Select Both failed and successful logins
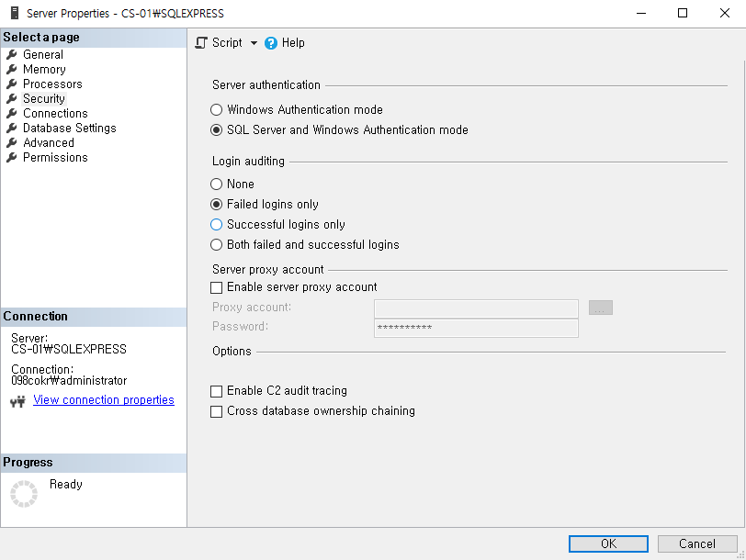The height and width of the screenshot is (560, 746). click(x=217, y=245)
